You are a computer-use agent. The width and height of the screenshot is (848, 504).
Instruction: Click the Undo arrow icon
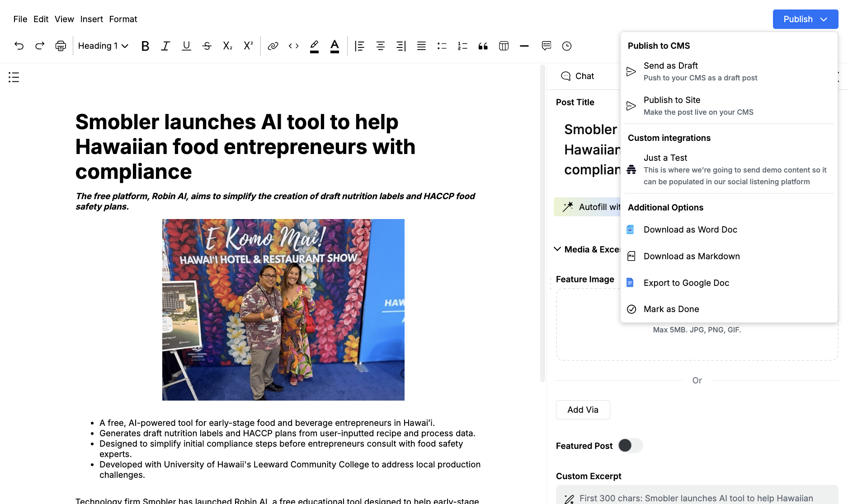click(x=19, y=46)
